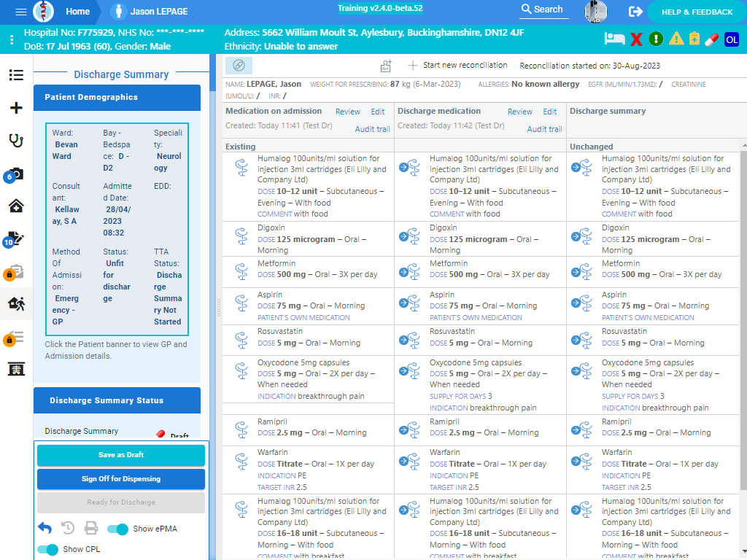Viewport: 747px width, 560px height.
Task: Click the red X alert icon
Action: point(636,39)
